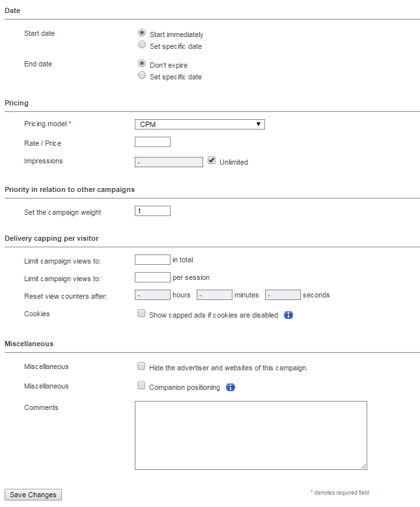Click inside the Comments text area
420x507 pixels.
(251, 435)
